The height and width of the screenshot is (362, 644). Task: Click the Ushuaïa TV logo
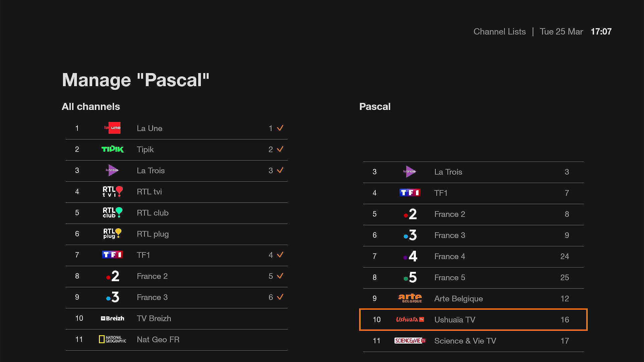coord(410,319)
